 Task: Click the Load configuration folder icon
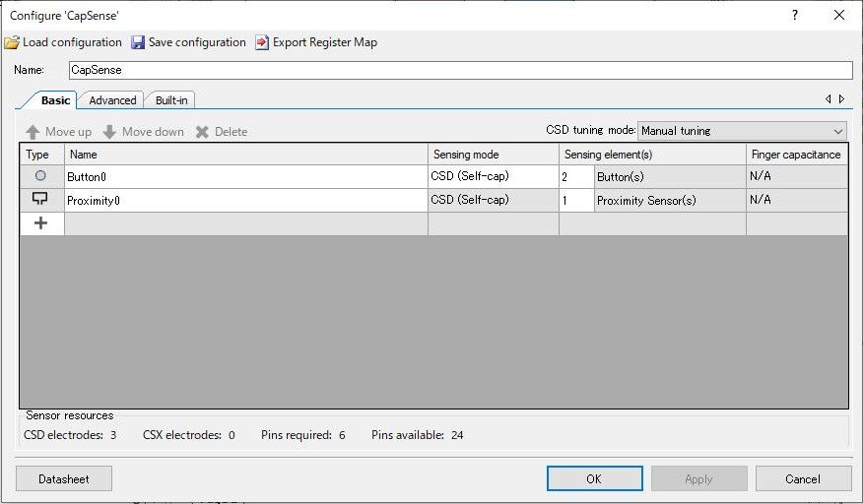(x=12, y=42)
